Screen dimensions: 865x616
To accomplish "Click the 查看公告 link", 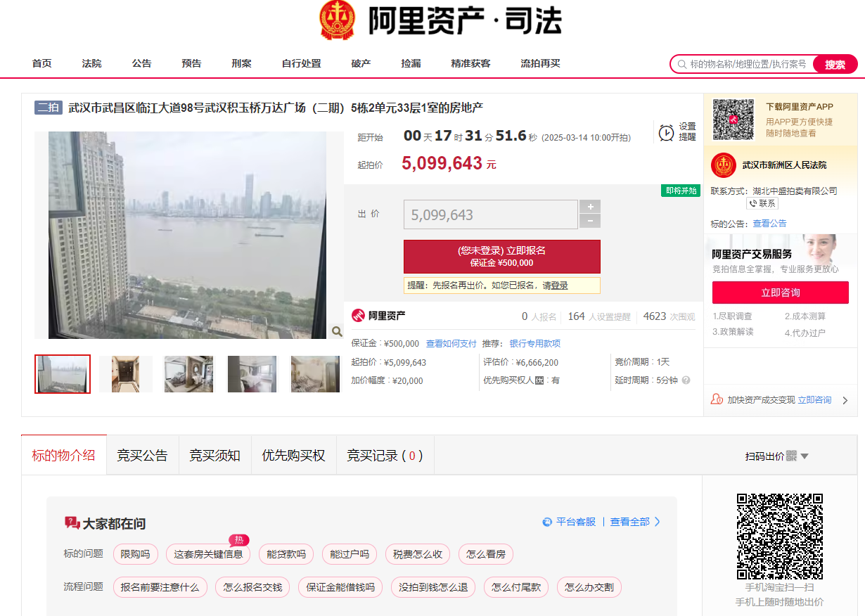I will 770,224.
